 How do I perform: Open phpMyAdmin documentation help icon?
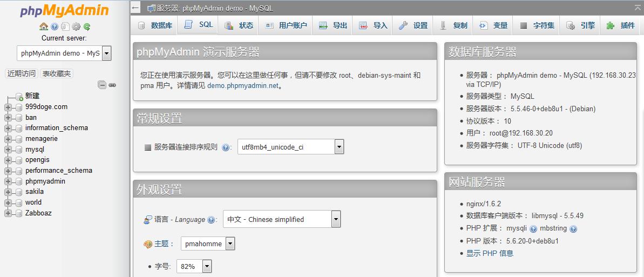pos(55,26)
